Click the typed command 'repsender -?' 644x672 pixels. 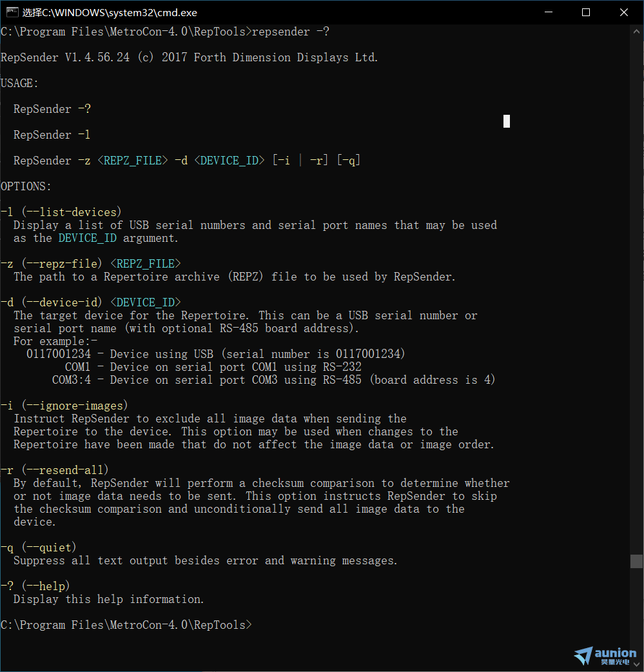291,32
